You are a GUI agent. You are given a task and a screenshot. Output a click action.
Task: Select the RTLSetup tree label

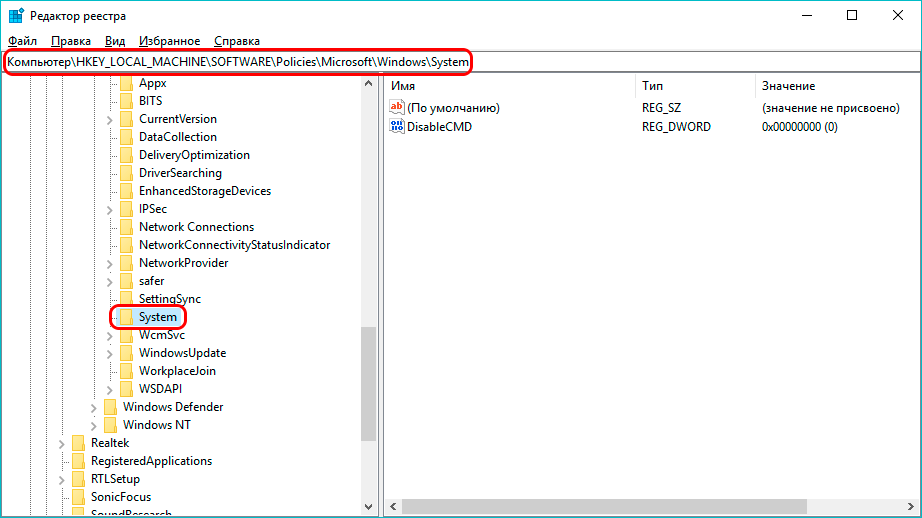click(x=115, y=479)
